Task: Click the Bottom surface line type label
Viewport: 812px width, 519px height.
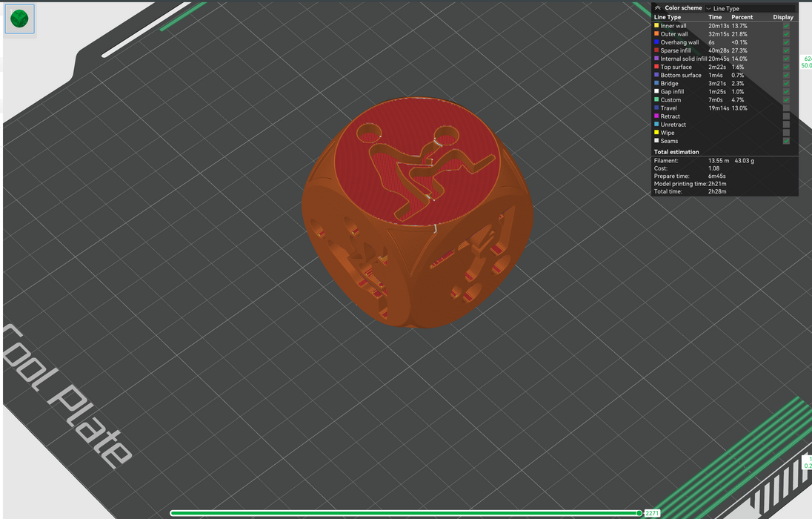Action: tap(680, 75)
